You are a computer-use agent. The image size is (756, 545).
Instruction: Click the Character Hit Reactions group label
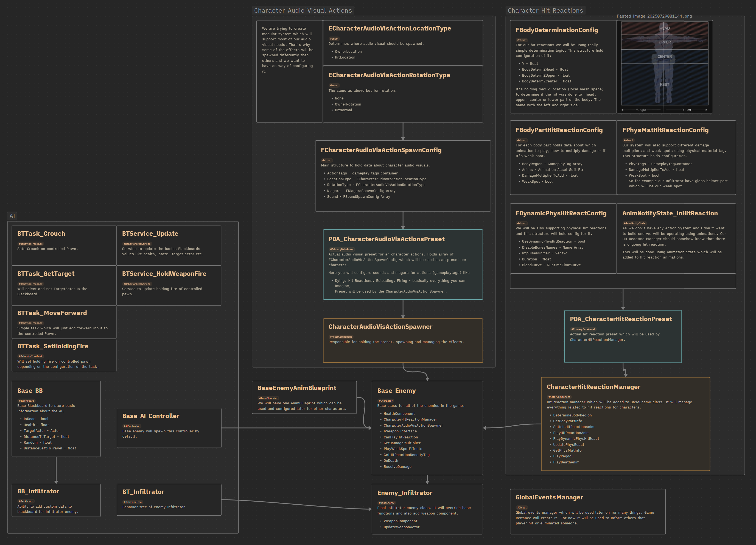(545, 11)
